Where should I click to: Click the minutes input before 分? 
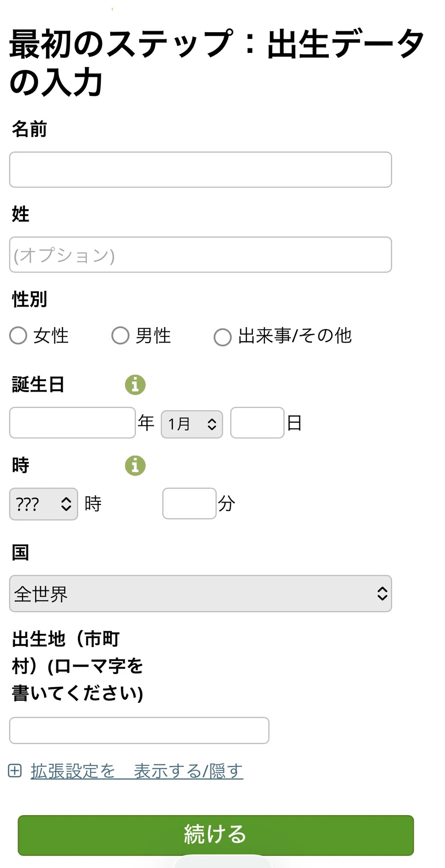[189, 504]
